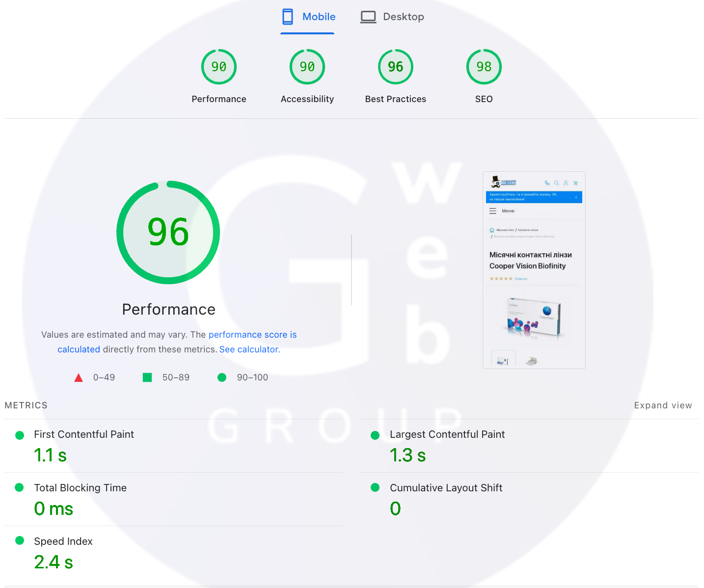Screen dimensions: 704x588
Task: Open the See calculator link
Action: (x=249, y=349)
